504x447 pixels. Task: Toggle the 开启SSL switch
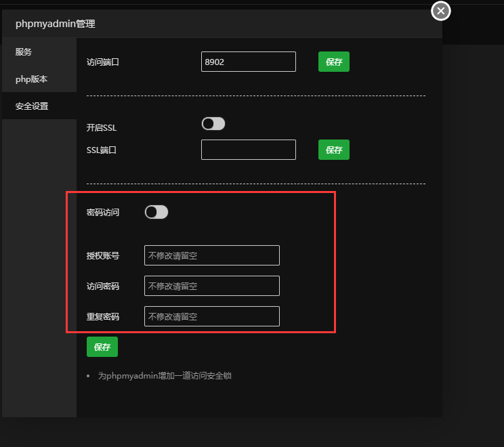click(213, 124)
